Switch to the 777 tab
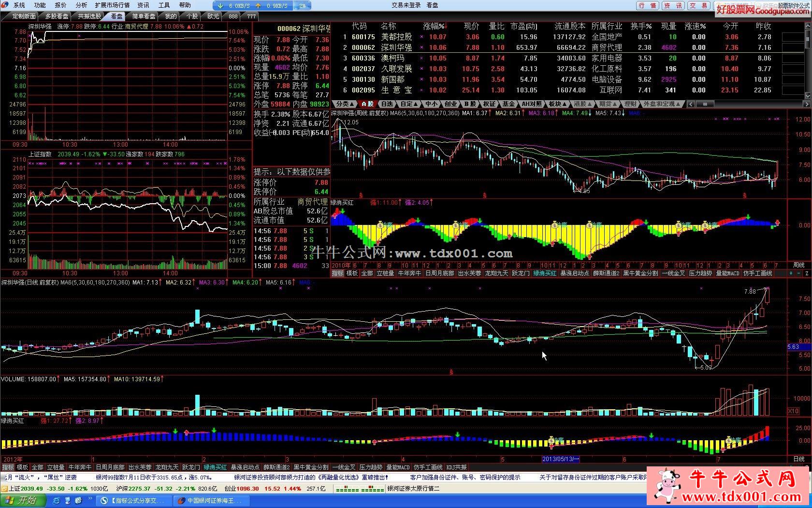 pyautogui.click(x=251, y=16)
